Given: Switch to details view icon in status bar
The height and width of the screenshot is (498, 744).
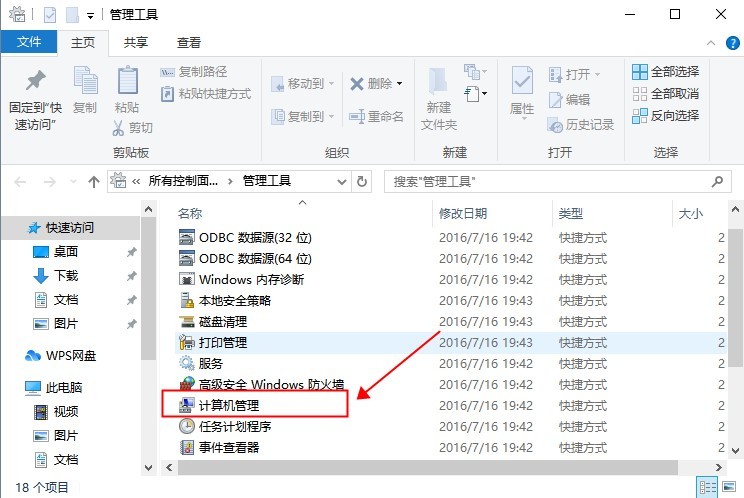Looking at the screenshot, I should [707, 487].
